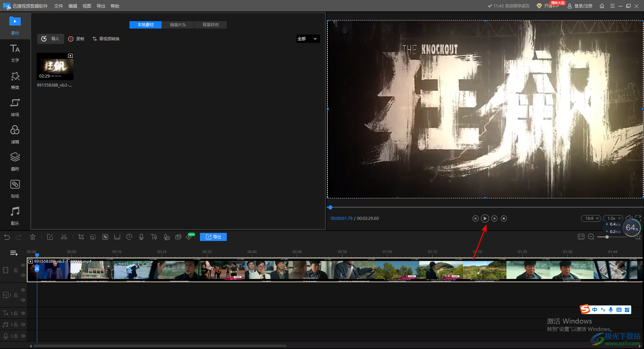Open text-to-speech tool
The height and width of the screenshot is (349, 644).
pyautogui.click(x=154, y=237)
